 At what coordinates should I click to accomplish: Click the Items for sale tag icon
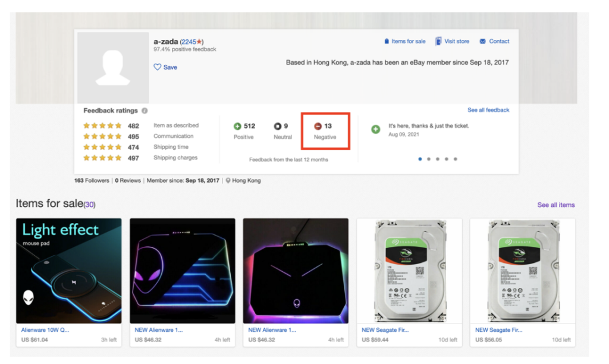[x=387, y=42]
